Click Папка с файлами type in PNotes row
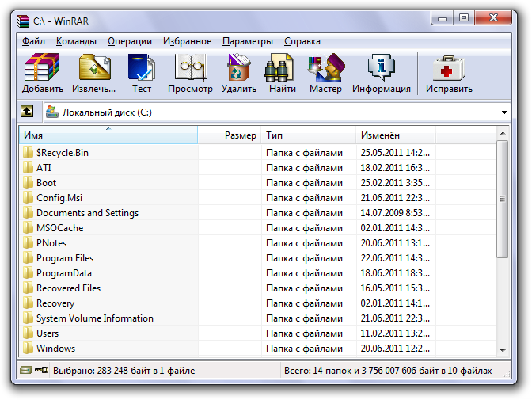The width and height of the screenshot is (532, 400). pyautogui.click(x=304, y=243)
